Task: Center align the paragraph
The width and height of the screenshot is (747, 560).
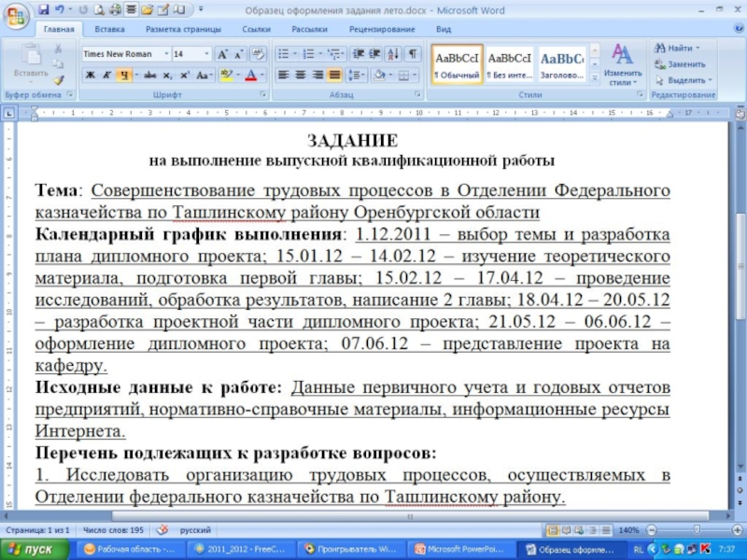Action: pos(301,76)
